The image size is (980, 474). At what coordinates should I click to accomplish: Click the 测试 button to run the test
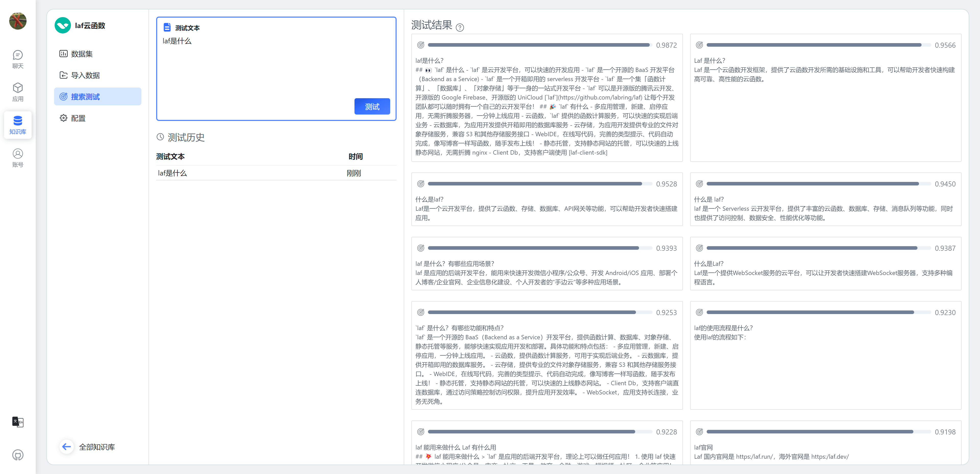(x=372, y=107)
